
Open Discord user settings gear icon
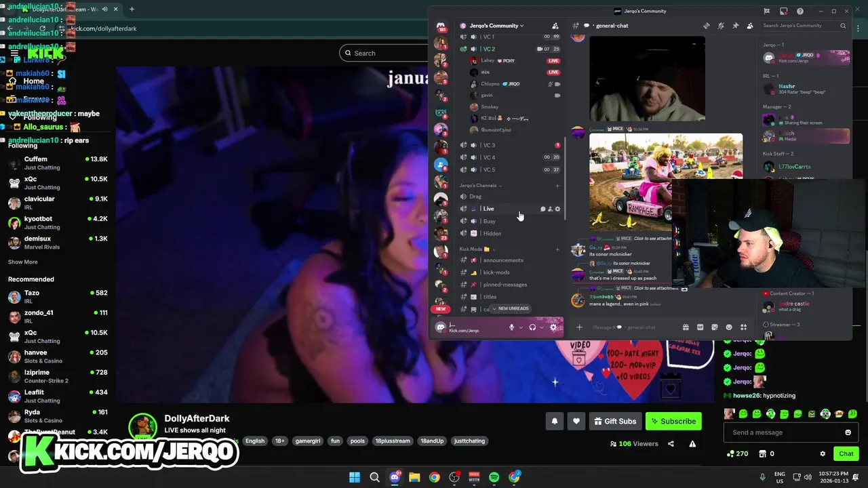point(553,327)
